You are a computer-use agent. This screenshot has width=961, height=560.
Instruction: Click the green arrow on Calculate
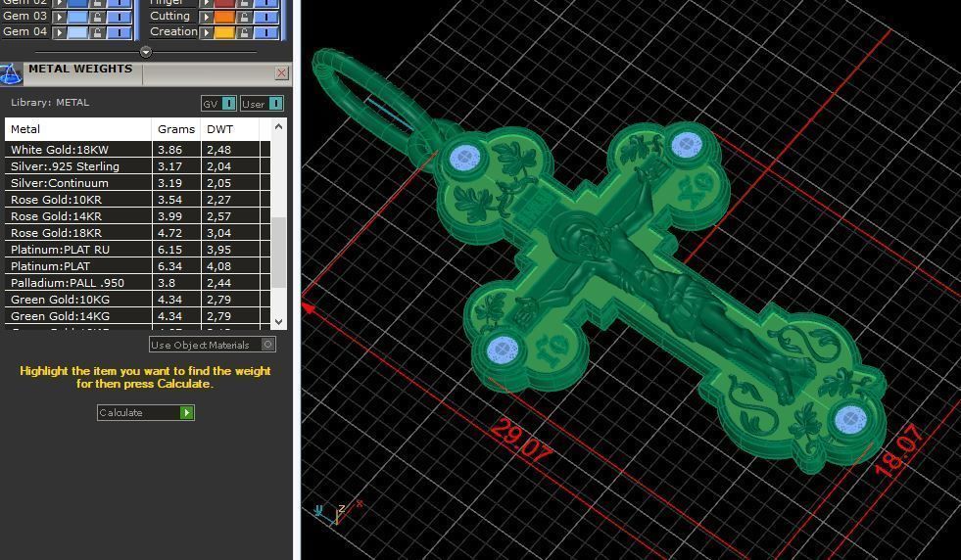tap(187, 413)
